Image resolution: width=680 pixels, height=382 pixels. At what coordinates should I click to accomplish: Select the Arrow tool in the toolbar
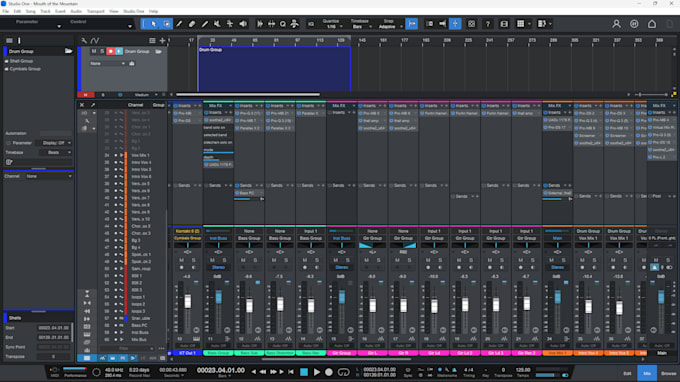click(154, 24)
